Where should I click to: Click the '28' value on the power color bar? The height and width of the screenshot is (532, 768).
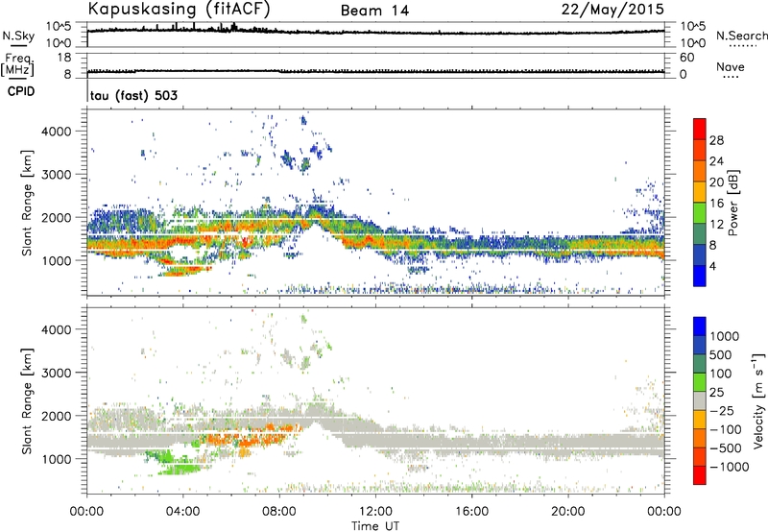(716, 140)
